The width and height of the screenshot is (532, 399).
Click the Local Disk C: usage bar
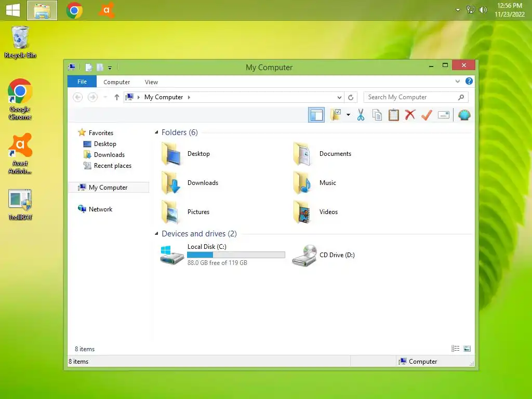(x=236, y=255)
